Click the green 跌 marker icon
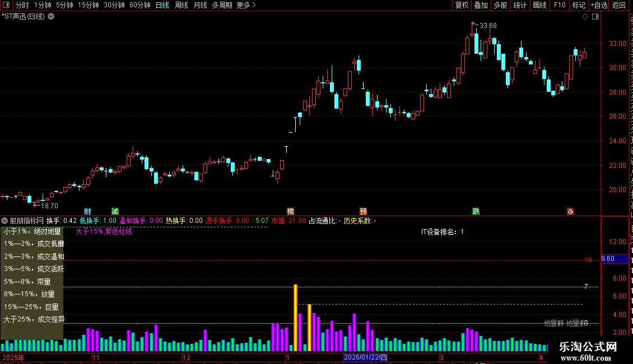 click(476, 212)
